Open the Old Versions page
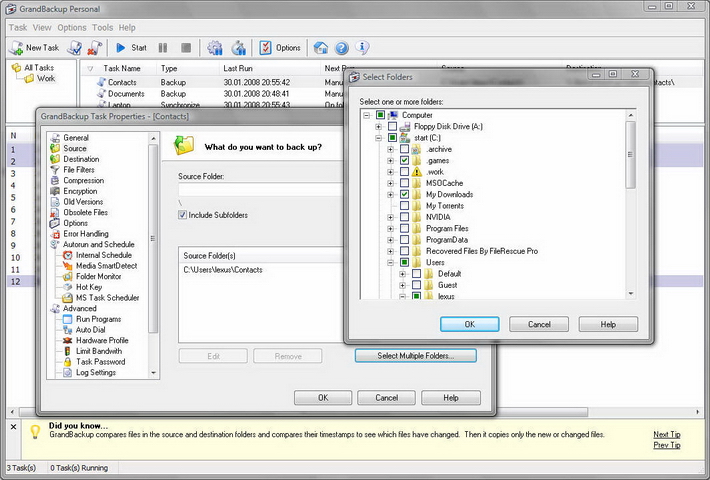710x480 pixels. click(83, 202)
